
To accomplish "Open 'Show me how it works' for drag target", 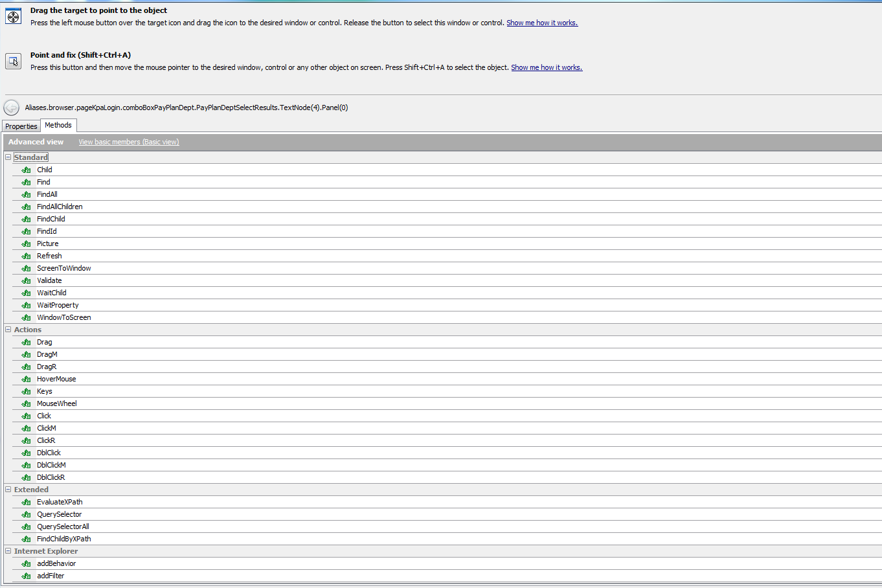I will (x=541, y=23).
